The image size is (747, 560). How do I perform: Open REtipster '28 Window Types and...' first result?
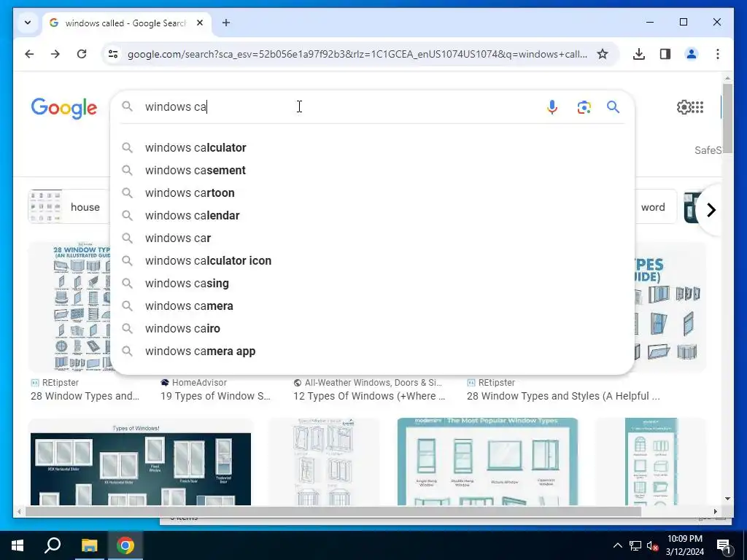(85, 396)
